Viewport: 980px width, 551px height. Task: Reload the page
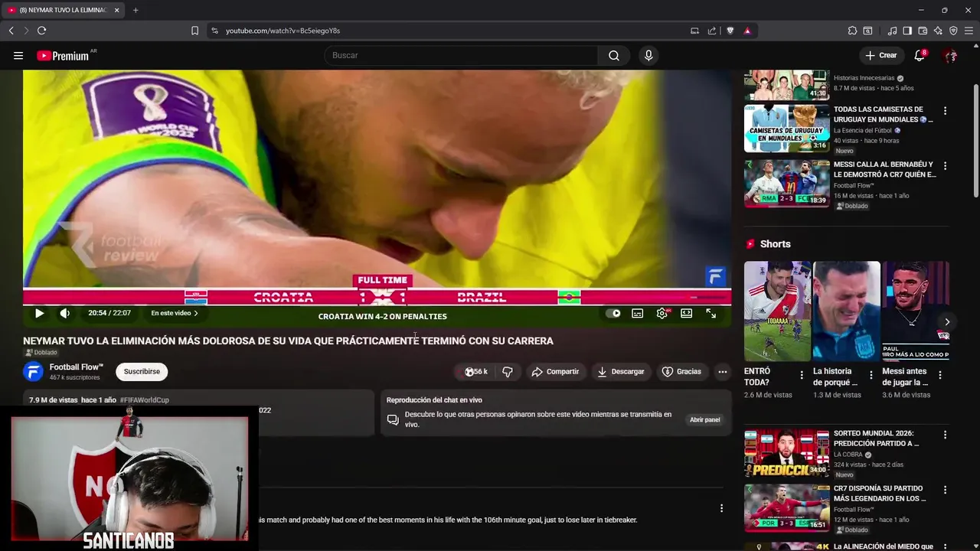(41, 31)
